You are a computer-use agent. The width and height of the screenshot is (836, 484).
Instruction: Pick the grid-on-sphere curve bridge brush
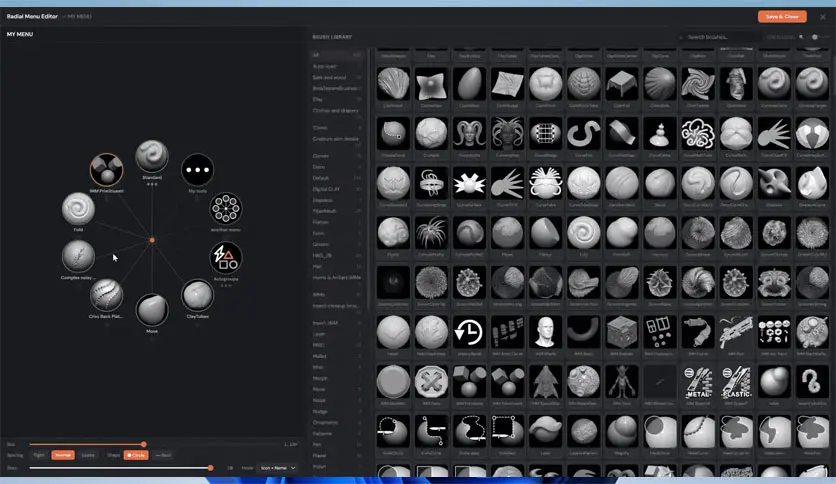click(x=545, y=133)
